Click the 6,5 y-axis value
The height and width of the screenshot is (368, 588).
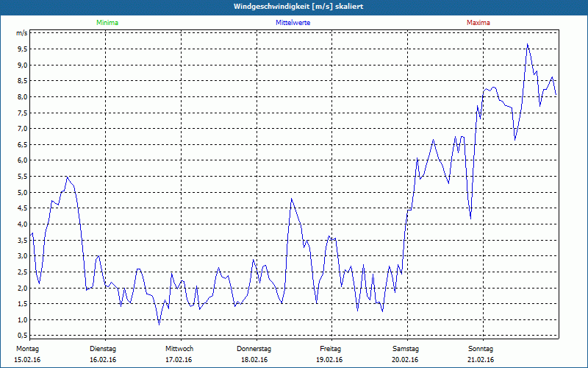tap(23, 145)
